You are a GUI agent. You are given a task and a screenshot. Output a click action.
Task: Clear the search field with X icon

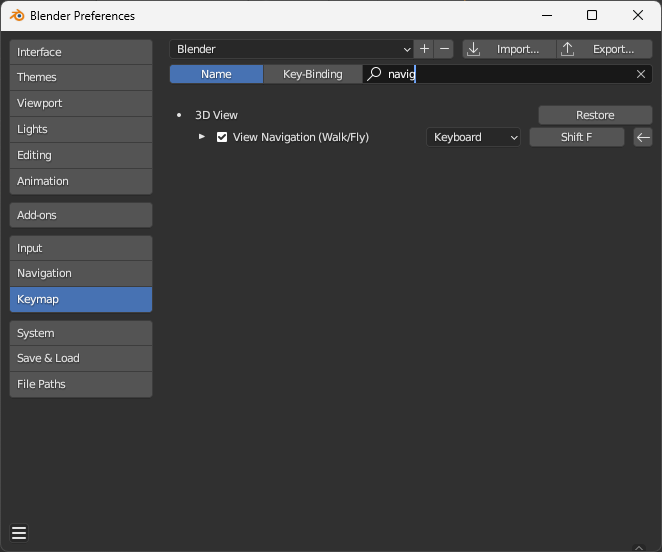click(x=641, y=74)
